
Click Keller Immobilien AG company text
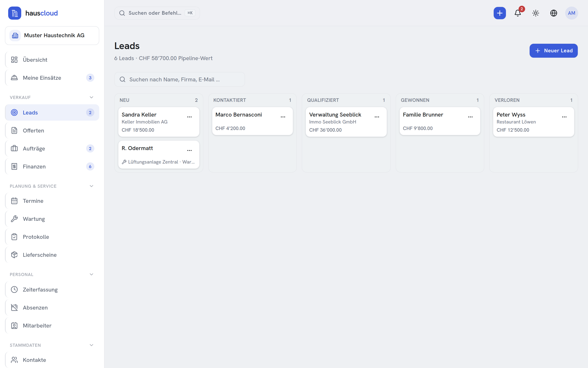tap(145, 122)
